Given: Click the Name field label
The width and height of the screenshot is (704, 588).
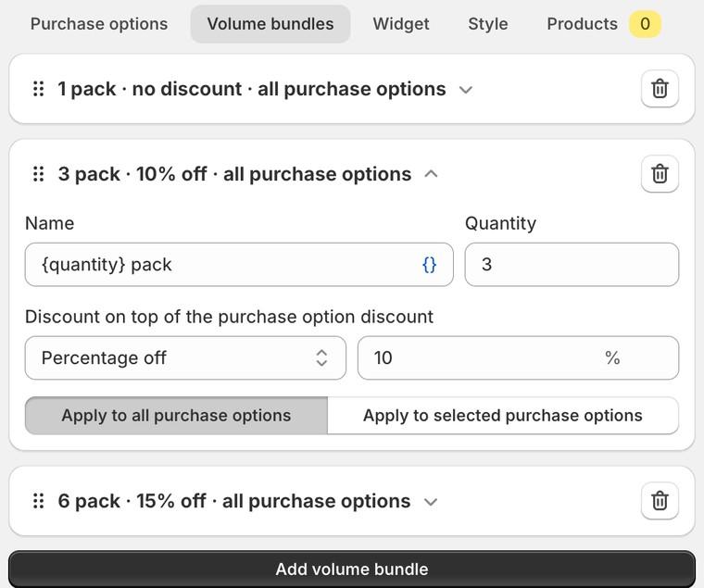Looking at the screenshot, I should tap(50, 223).
